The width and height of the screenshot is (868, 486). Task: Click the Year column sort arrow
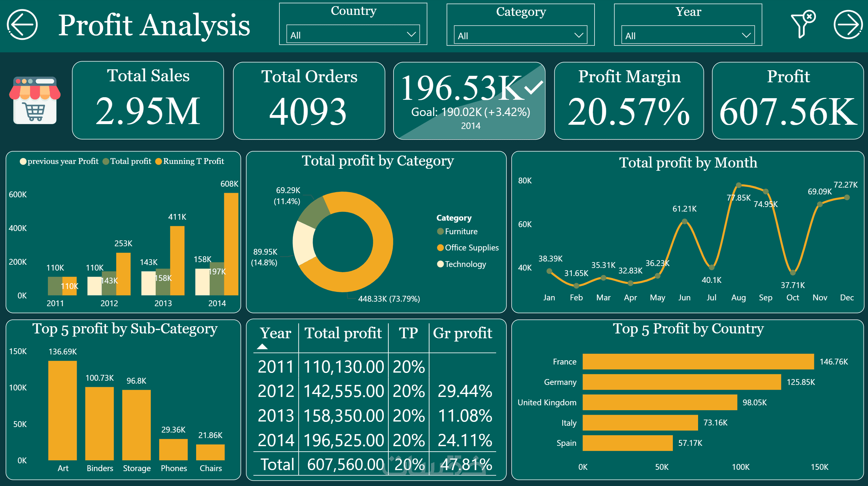click(262, 347)
